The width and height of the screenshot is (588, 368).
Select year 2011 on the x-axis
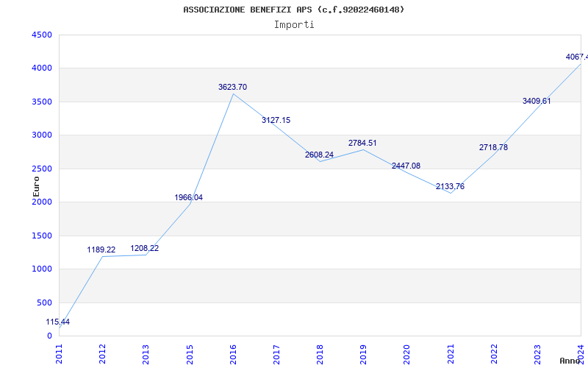(60, 353)
